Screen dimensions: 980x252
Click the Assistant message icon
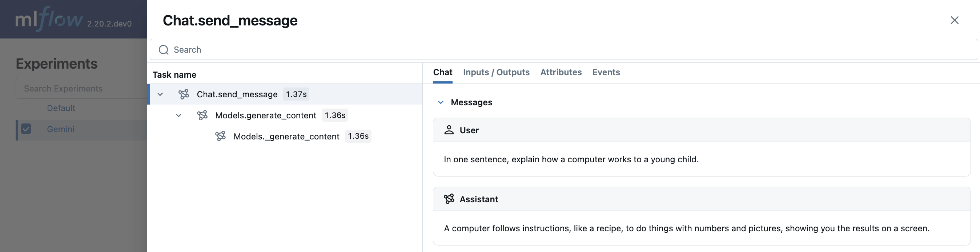[449, 199]
